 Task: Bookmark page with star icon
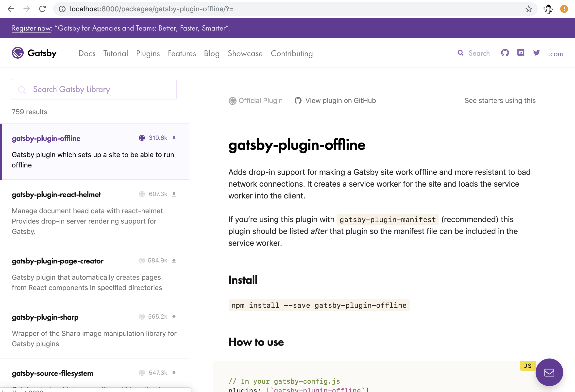[x=528, y=9]
